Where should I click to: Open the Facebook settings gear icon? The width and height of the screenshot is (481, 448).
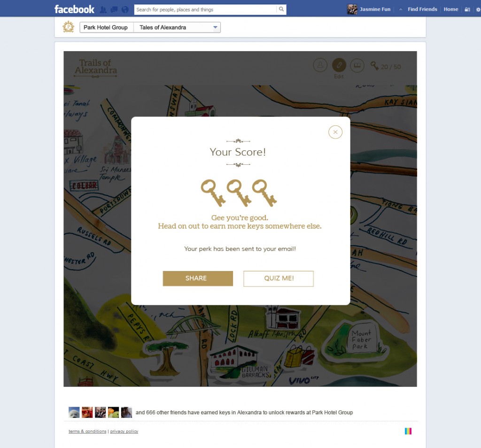[x=478, y=9]
